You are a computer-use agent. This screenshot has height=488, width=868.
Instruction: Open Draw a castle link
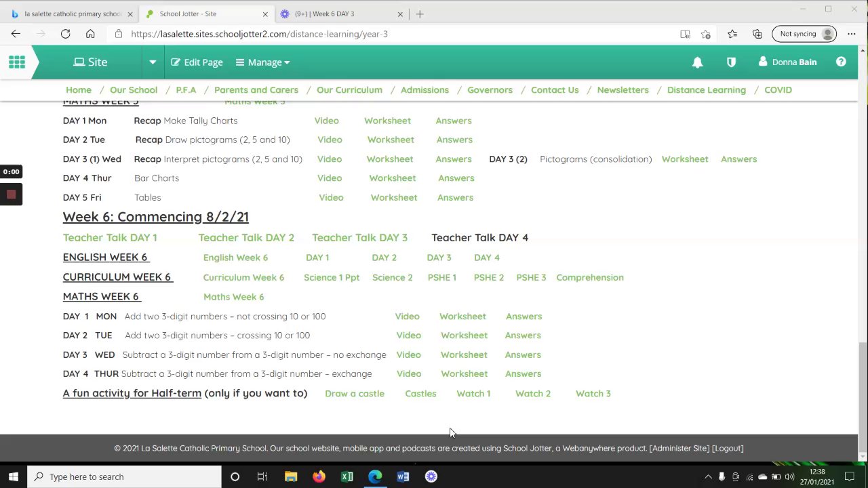pyautogui.click(x=355, y=394)
